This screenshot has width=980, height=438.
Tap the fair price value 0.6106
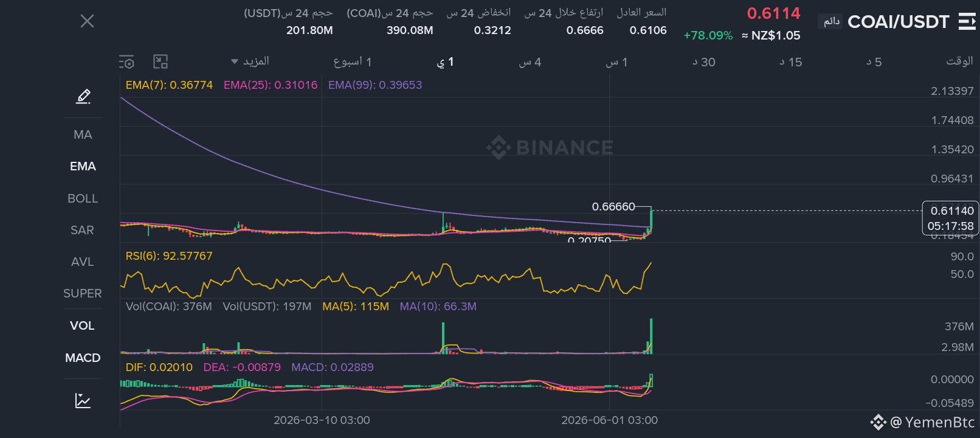tap(648, 30)
